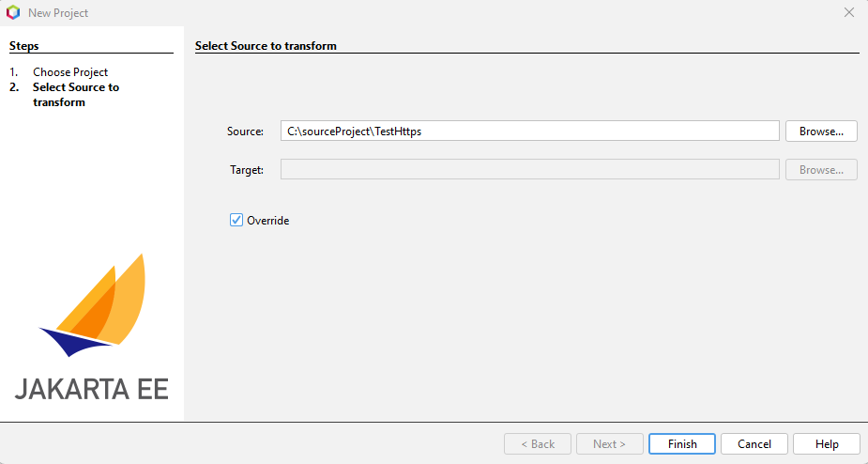Click the Jakarta EE sailboat logo
Viewport: 868px width, 464px height.
coord(94,304)
